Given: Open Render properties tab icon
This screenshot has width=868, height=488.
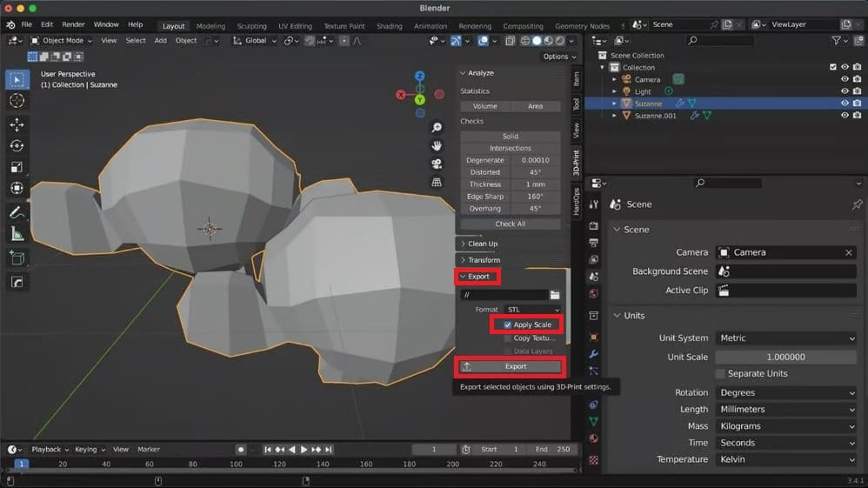Looking at the screenshot, I should 593,226.
